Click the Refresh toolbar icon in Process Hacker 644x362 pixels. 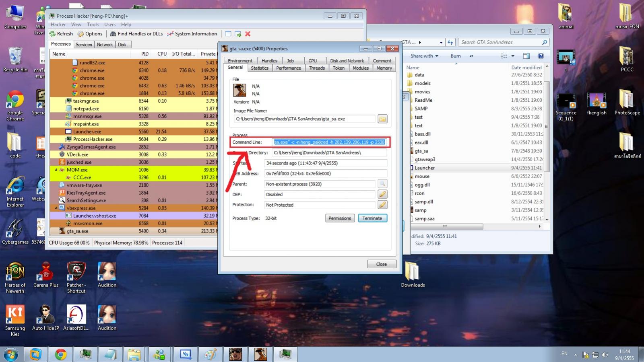[61, 34]
